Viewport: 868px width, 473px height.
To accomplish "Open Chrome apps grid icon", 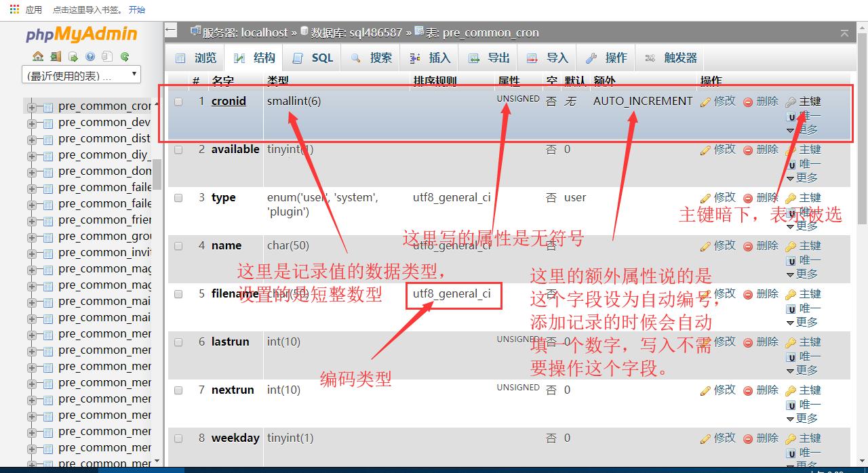I will pos(14,9).
